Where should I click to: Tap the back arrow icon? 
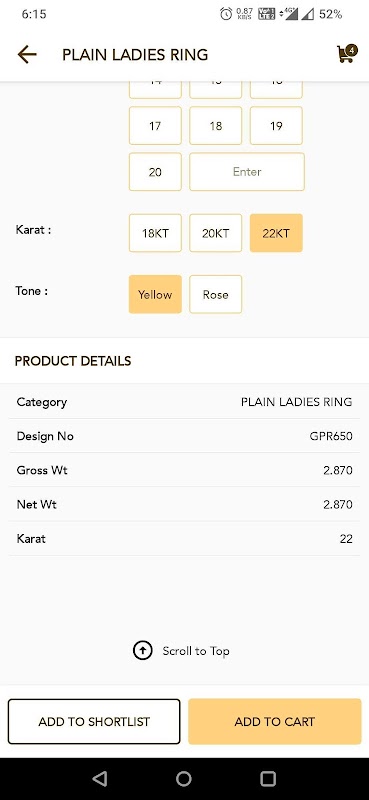pos(27,54)
